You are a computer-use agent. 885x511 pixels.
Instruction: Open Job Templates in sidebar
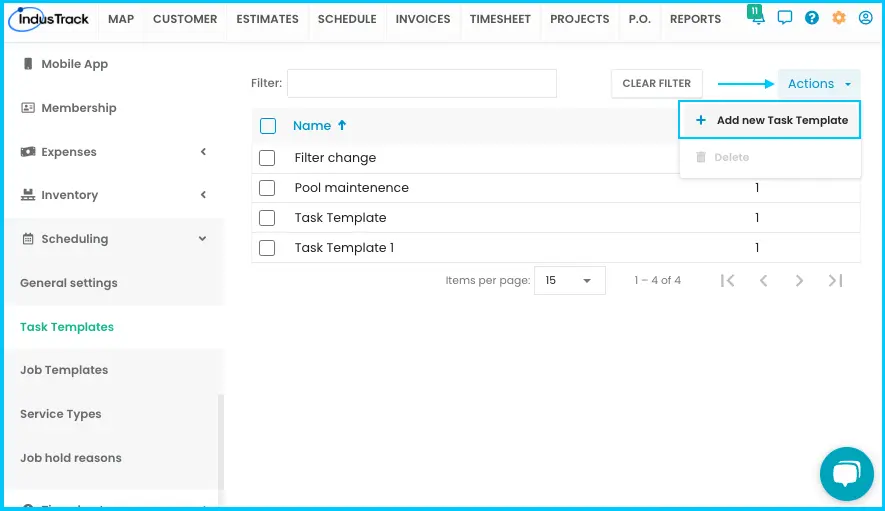[x=64, y=370]
